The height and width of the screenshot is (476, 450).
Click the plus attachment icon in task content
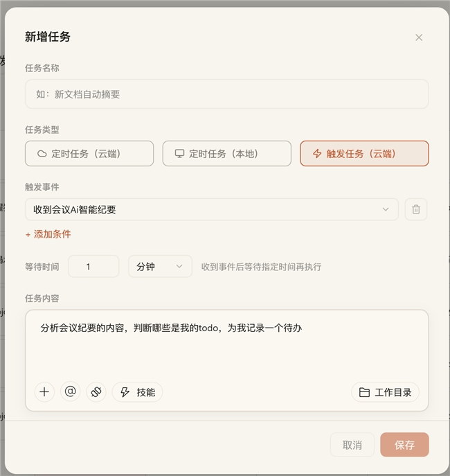coord(44,391)
